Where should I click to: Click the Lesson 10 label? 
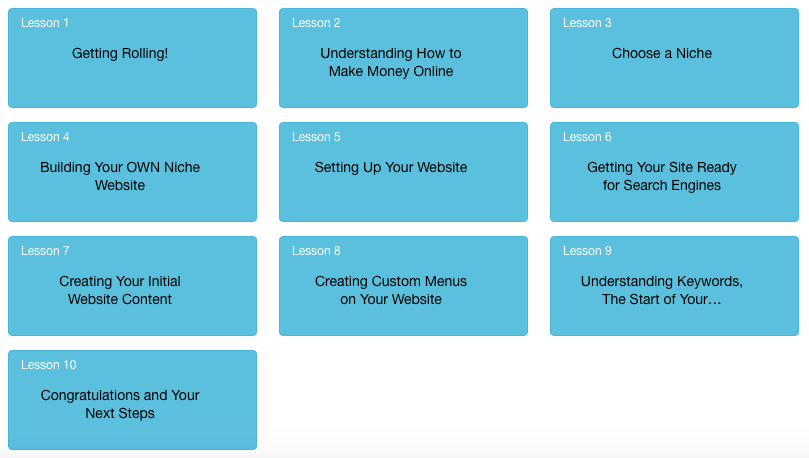click(48, 365)
